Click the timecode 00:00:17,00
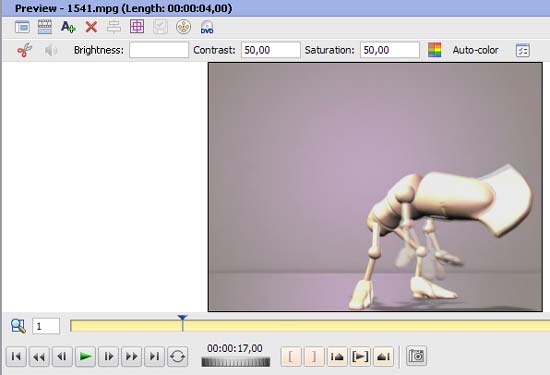The width and height of the screenshot is (550, 375). tap(235, 348)
